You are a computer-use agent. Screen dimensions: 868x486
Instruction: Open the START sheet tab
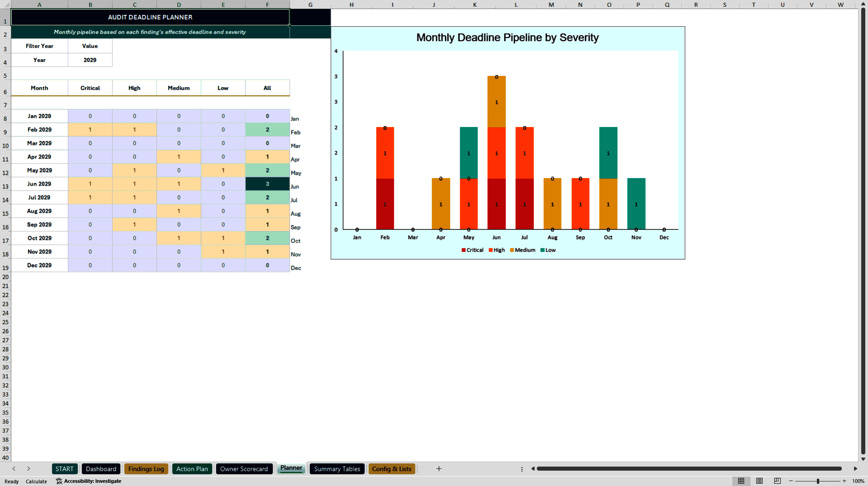click(x=65, y=469)
